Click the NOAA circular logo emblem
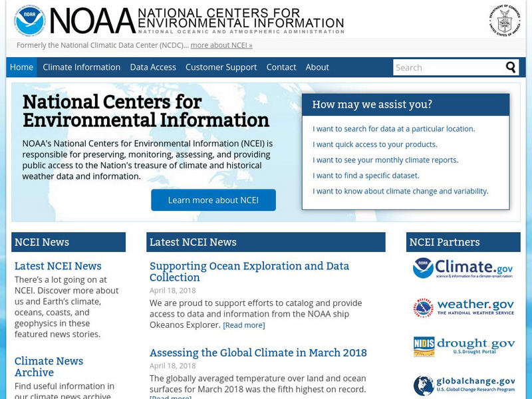This screenshot has height=399, width=532. point(29,21)
